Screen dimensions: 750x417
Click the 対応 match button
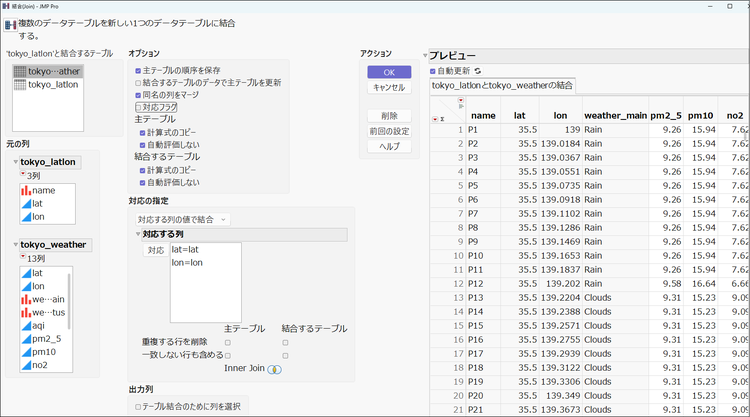pyautogui.click(x=156, y=250)
